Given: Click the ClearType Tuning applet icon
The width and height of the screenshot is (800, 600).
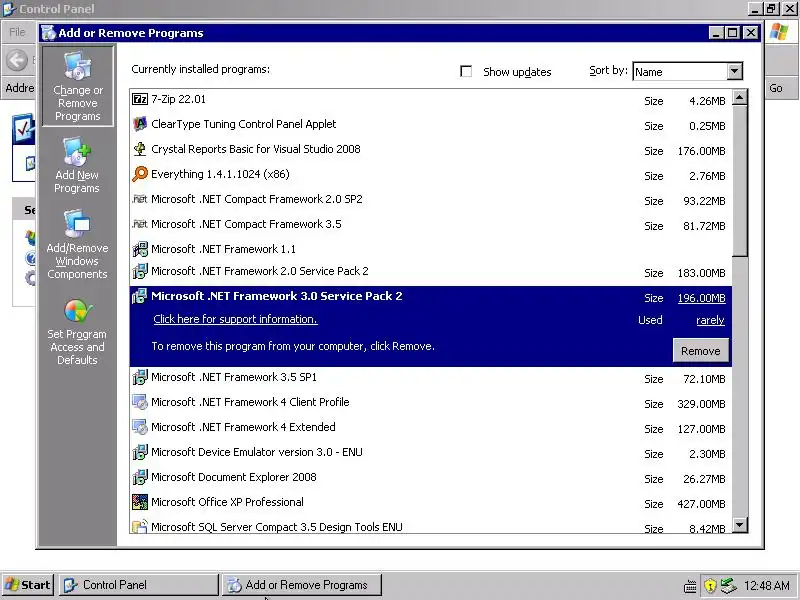Looking at the screenshot, I should click(140, 124).
